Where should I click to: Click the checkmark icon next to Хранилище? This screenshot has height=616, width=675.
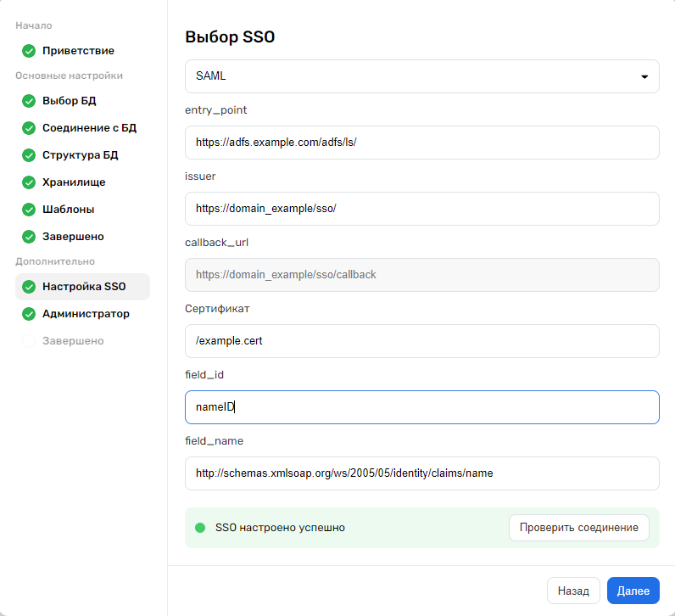(x=29, y=182)
